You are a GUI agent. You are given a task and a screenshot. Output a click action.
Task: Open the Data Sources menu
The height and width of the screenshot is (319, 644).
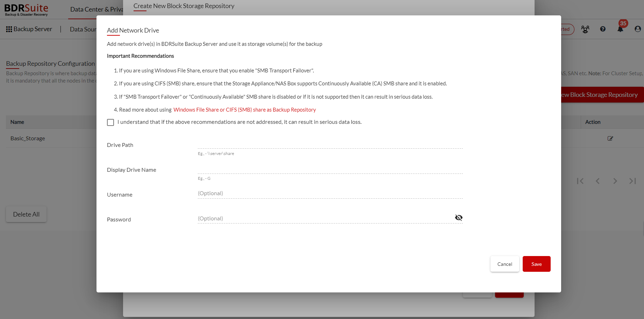pos(83,29)
